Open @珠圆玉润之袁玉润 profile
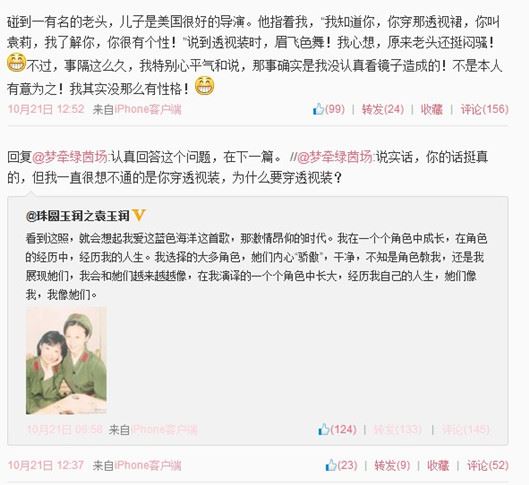The height and width of the screenshot is (485, 529). [x=78, y=216]
